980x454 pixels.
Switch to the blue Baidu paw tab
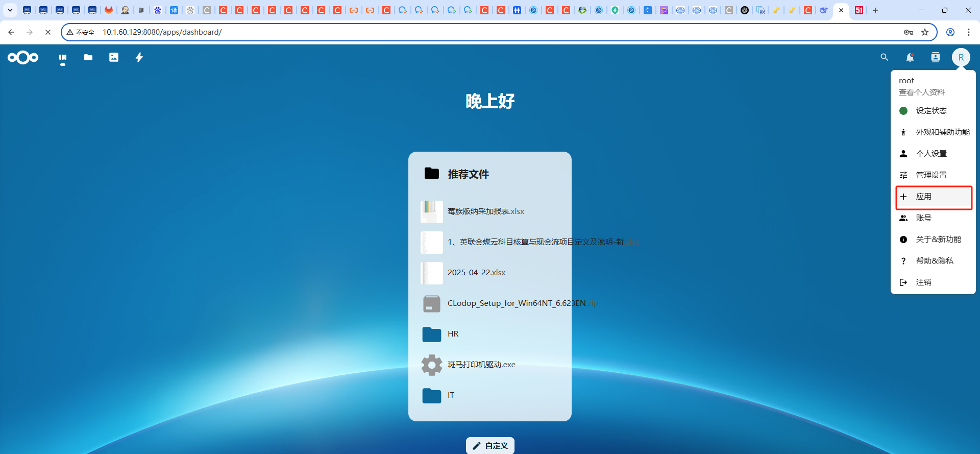tap(158, 10)
